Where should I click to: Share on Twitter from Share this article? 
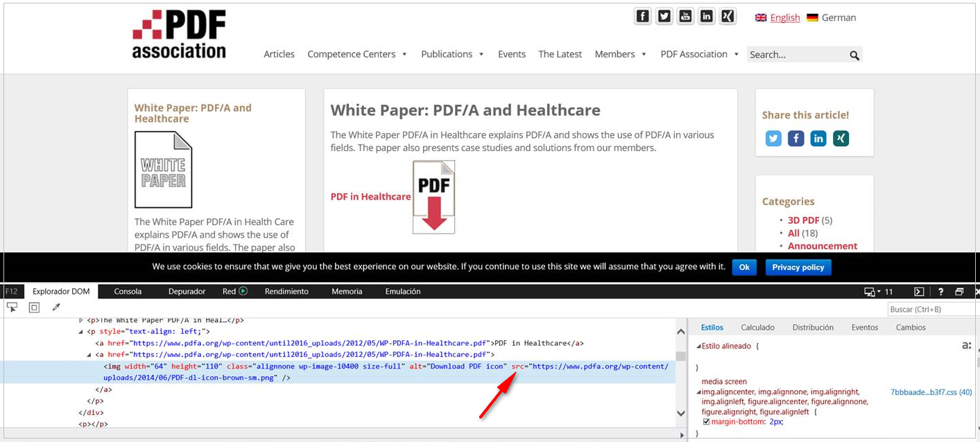(773, 139)
